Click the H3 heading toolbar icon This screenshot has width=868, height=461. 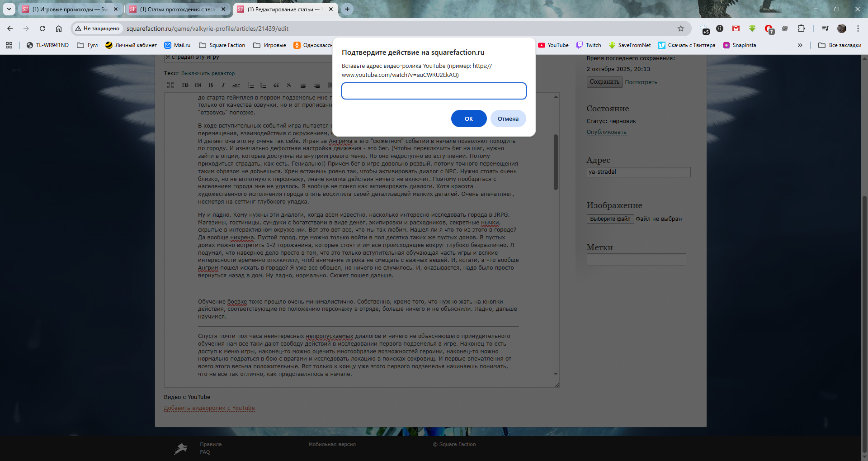point(185,85)
